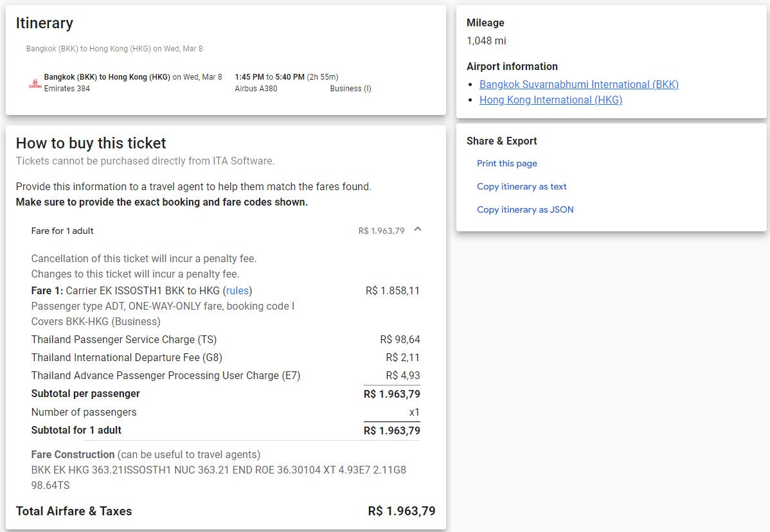Image resolution: width=770 pixels, height=532 pixels.
Task: Click the Fare for 1 adult header
Action: [x=62, y=231]
